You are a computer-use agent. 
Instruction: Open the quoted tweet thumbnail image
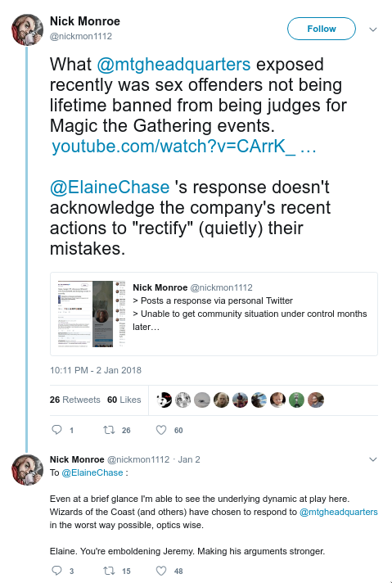(x=92, y=314)
